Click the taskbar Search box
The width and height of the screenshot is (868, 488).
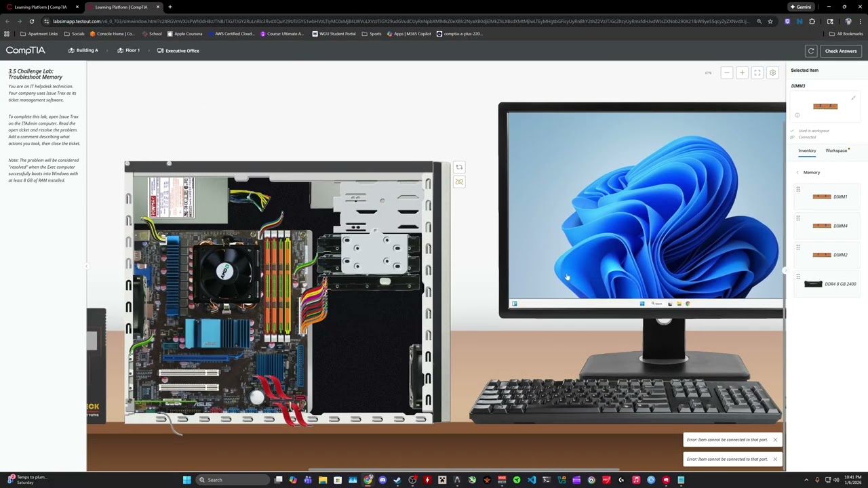tap(233, 480)
